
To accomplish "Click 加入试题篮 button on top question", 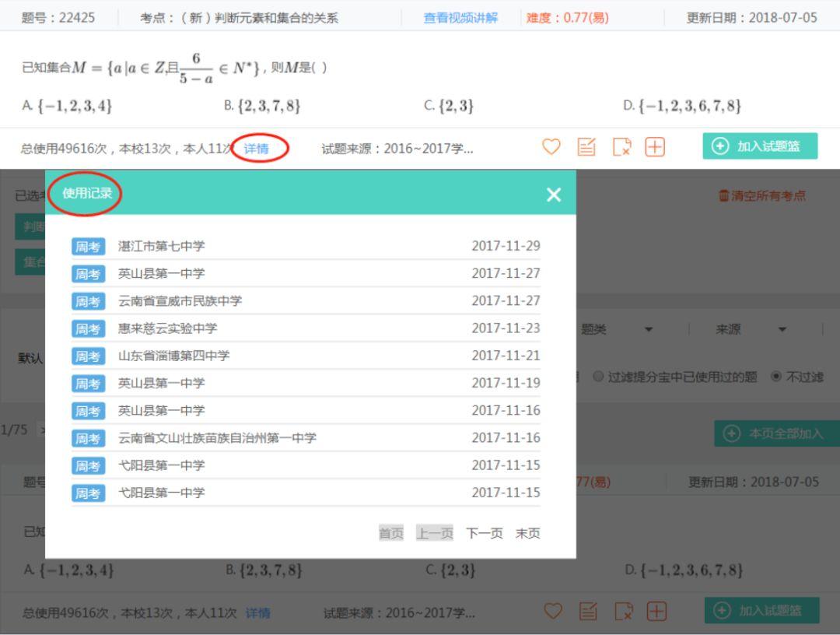I will [x=760, y=146].
